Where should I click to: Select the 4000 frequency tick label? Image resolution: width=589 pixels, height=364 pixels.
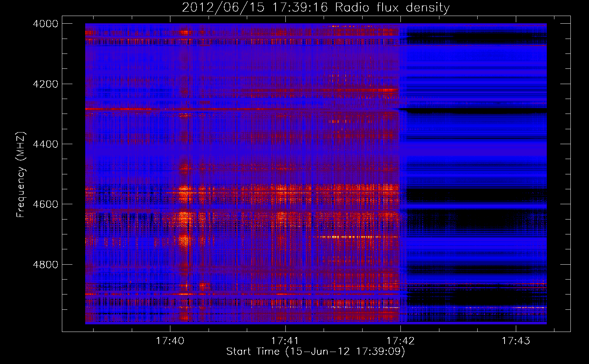click(x=46, y=24)
